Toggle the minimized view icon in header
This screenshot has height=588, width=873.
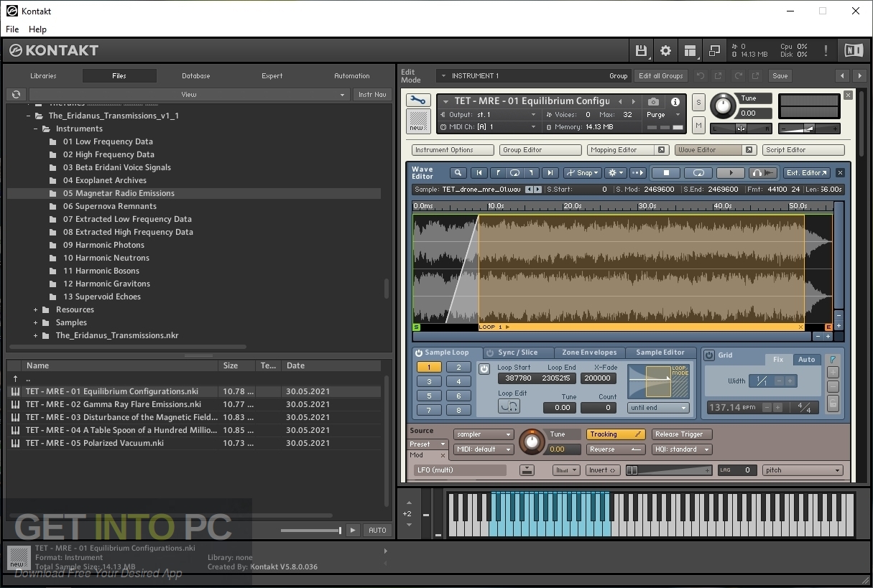[x=714, y=50]
